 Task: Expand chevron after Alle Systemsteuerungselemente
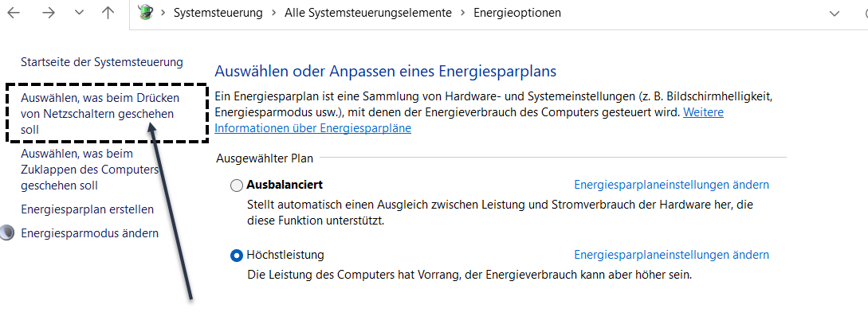(462, 13)
